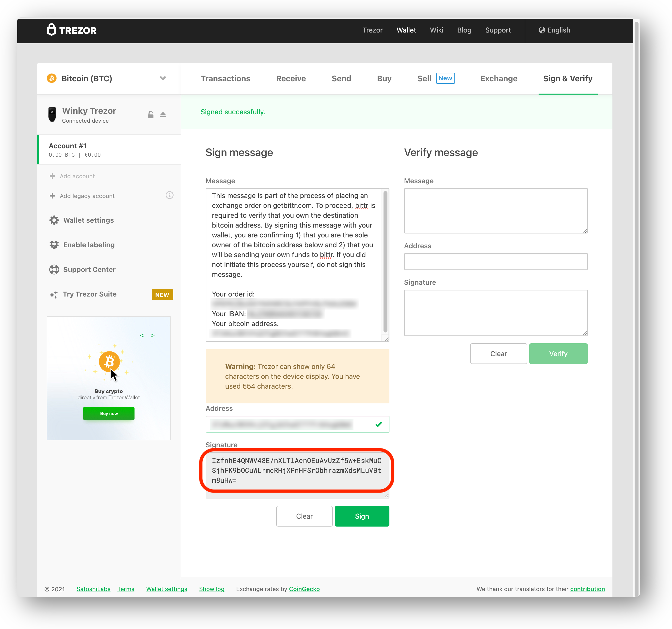672x629 pixels.
Task: Open Wiki in top navigation
Action: coord(436,30)
